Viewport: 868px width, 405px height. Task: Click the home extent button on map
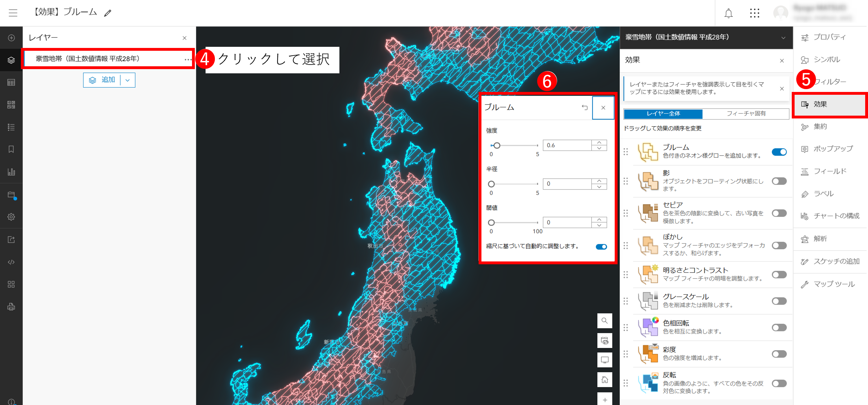(x=605, y=379)
